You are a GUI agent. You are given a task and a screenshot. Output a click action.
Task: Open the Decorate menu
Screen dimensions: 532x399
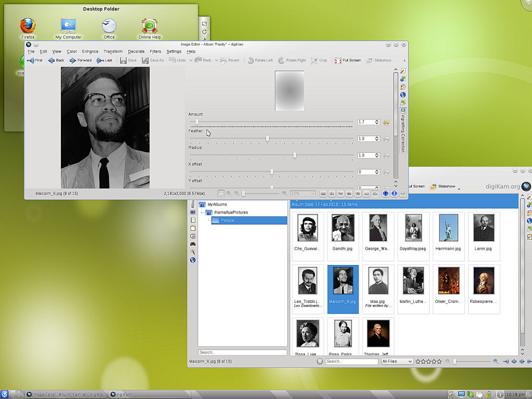pos(136,51)
